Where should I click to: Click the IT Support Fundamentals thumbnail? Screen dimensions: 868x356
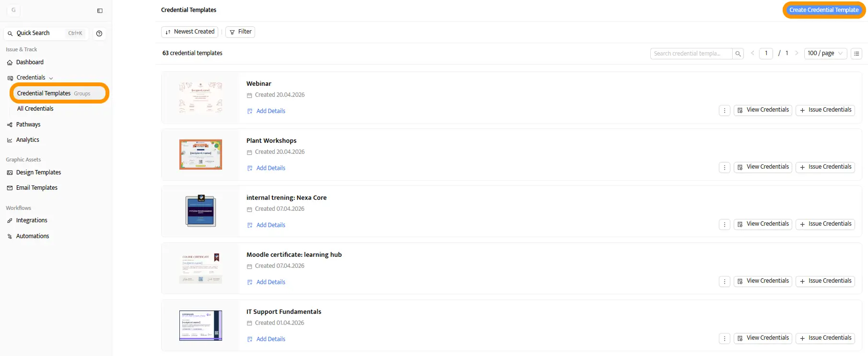[200, 325]
